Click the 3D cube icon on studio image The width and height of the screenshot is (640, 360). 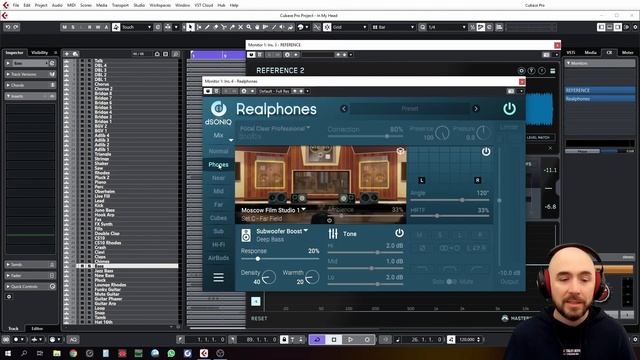coord(400,151)
